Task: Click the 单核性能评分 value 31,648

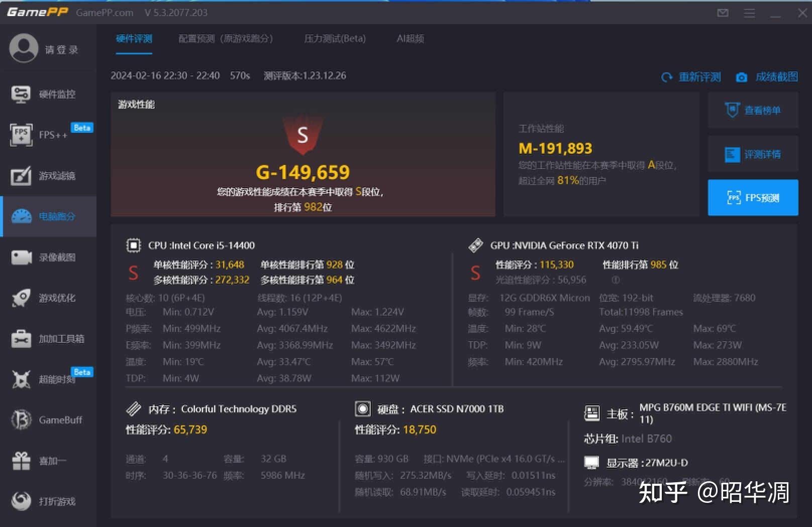Action: click(230, 265)
